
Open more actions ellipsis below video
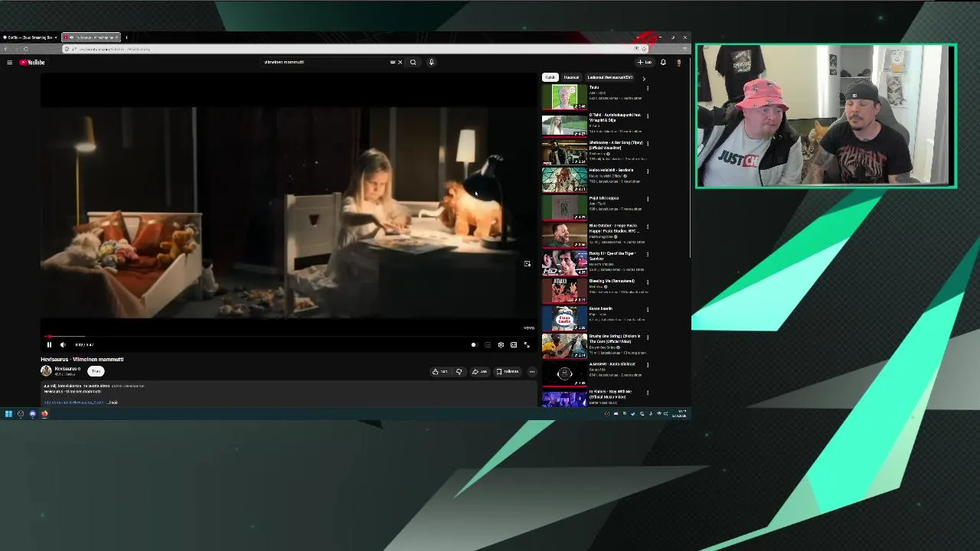[532, 372]
